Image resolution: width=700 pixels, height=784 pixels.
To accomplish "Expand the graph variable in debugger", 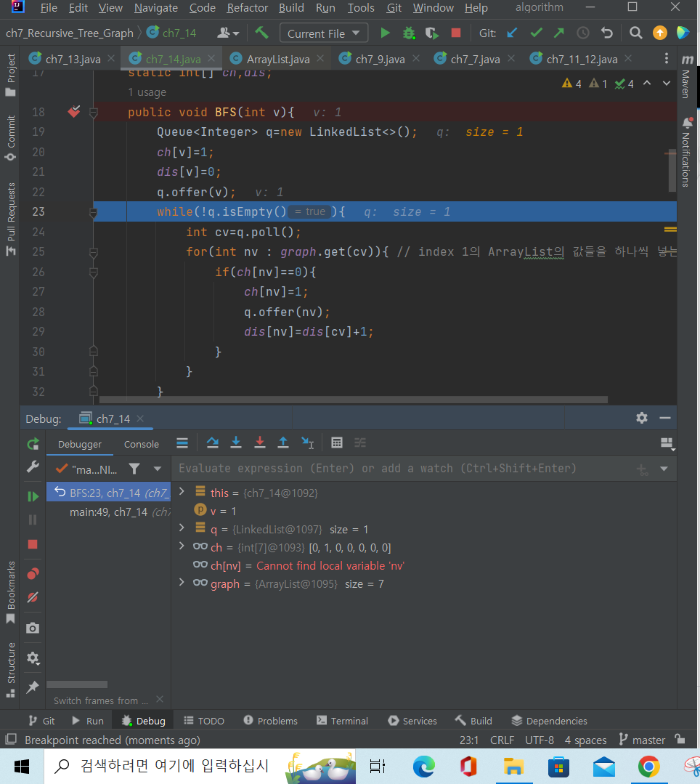I will pyautogui.click(x=182, y=583).
